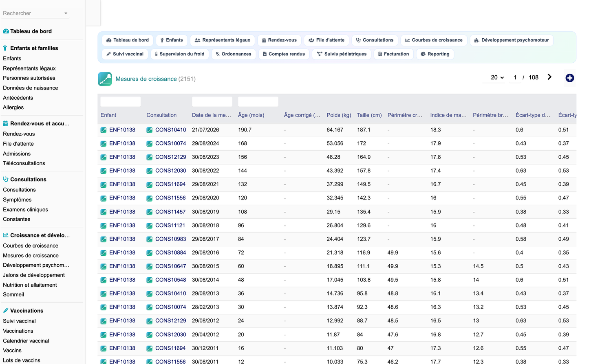The height and width of the screenshot is (364, 589).
Task: Click consultation icon next to CONS10983
Action: [x=150, y=239]
